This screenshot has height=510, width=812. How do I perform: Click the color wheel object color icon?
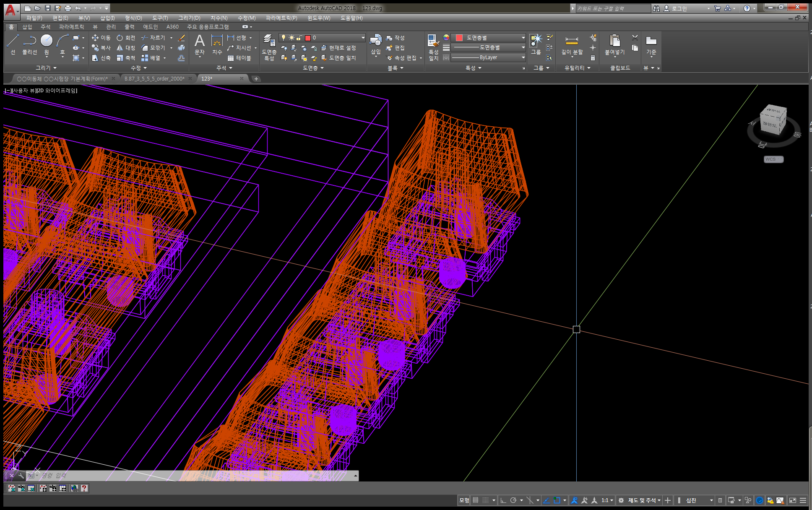446,38
